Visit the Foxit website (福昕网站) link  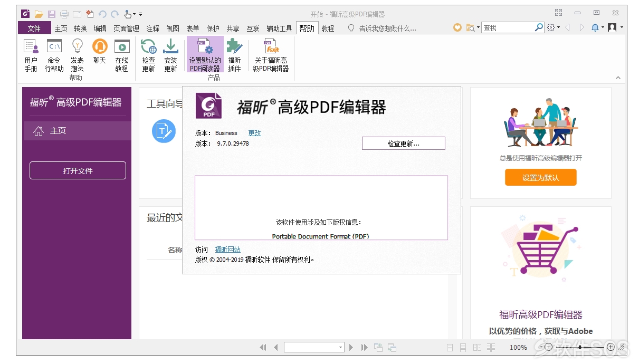click(228, 250)
